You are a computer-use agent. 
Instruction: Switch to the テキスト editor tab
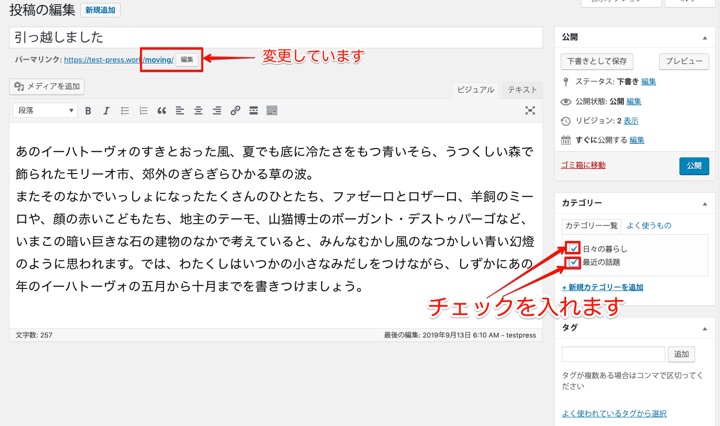[522, 90]
